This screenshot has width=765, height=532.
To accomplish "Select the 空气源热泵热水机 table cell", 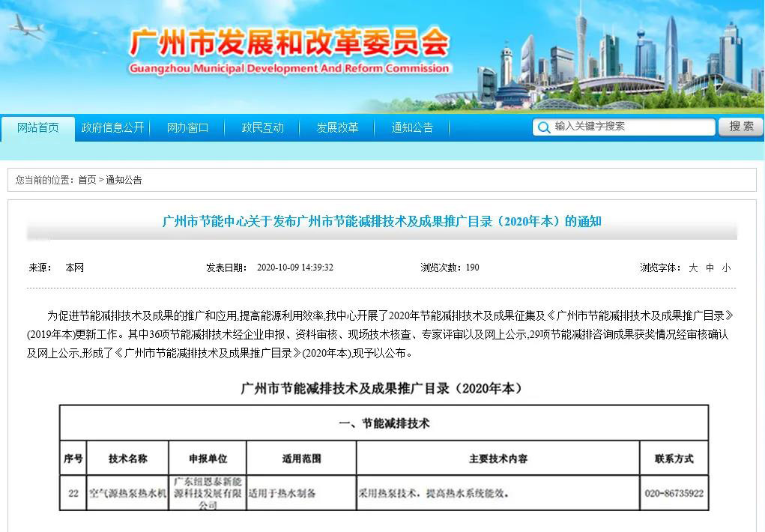I will click(x=127, y=494).
